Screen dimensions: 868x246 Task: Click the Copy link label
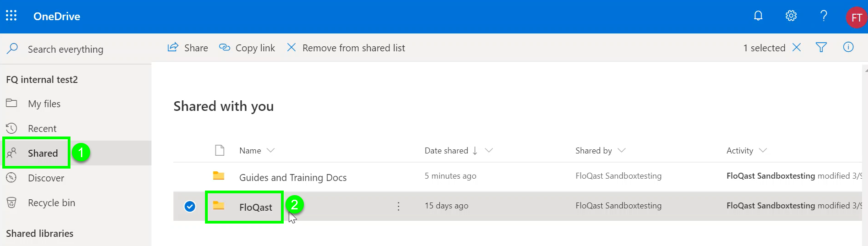[x=255, y=48]
